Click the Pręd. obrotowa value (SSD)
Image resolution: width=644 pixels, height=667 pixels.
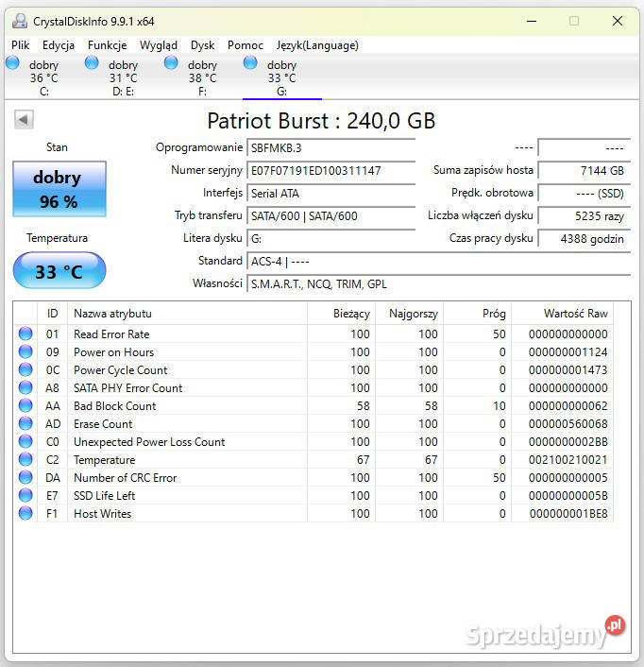(x=585, y=193)
